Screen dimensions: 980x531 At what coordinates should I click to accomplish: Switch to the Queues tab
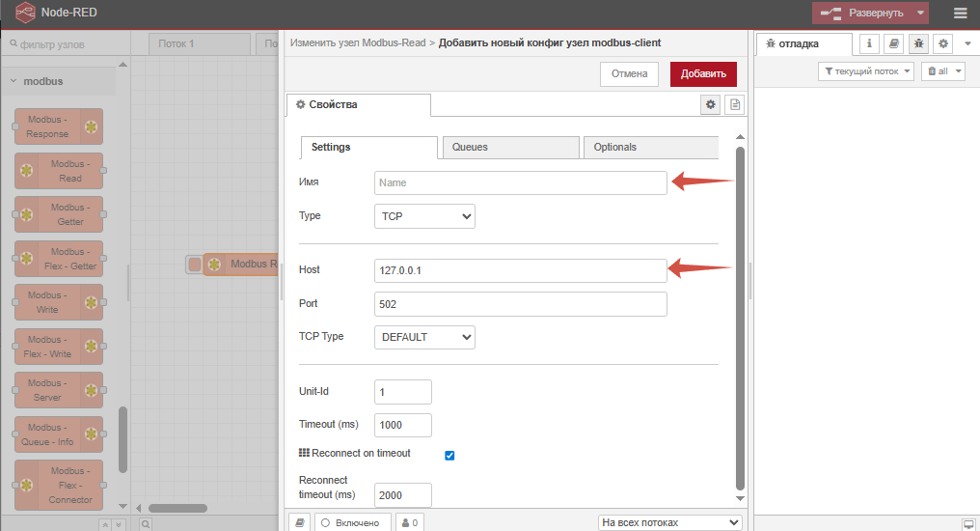pos(510,148)
